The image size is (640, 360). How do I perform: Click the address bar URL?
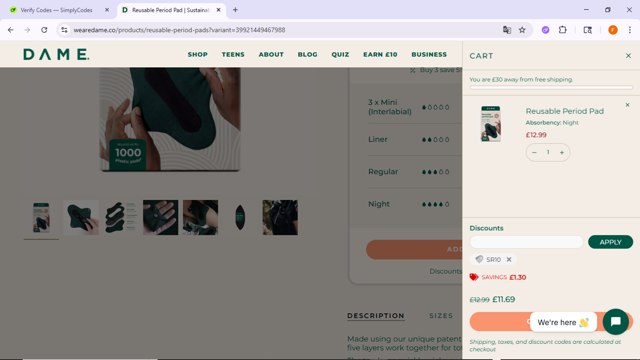[x=179, y=30]
